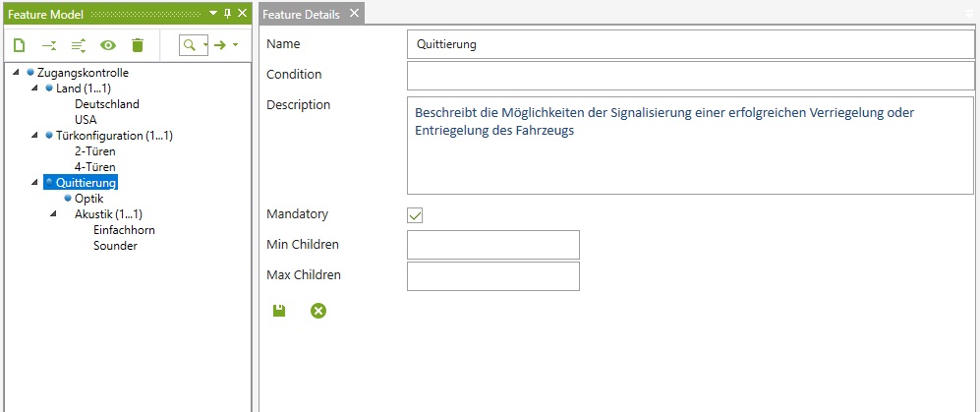Click the magnifier search icon in toolbar
980x412 pixels.
click(x=190, y=45)
